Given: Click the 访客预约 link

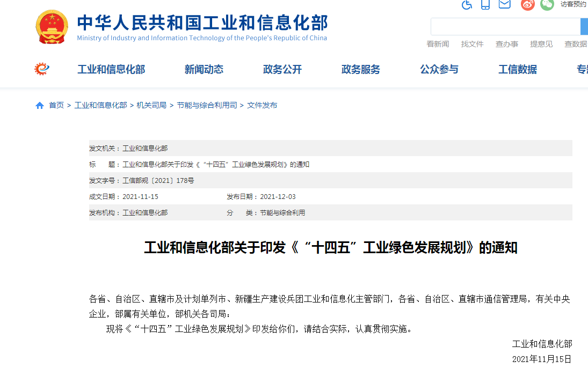Looking at the screenshot, I should [574, 4].
